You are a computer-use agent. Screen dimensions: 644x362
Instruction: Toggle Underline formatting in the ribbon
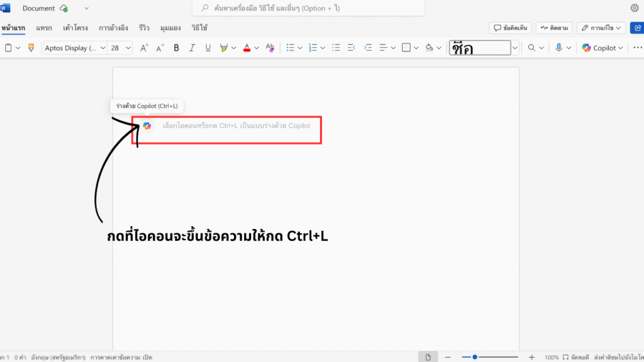point(208,48)
